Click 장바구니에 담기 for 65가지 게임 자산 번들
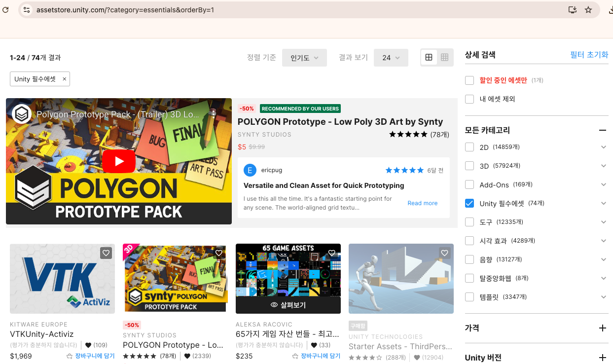Image resolution: width=613 pixels, height=364 pixels. (321, 356)
